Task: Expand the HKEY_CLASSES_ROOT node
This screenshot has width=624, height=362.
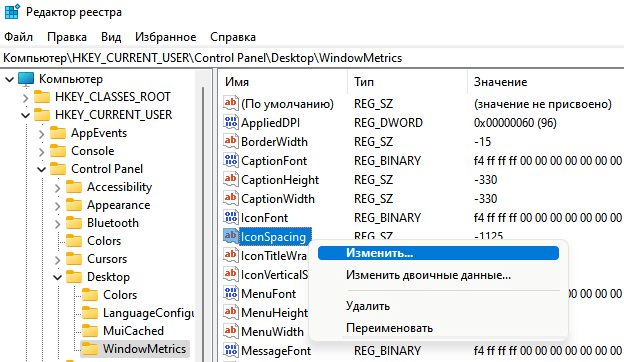Action: tap(25, 97)
